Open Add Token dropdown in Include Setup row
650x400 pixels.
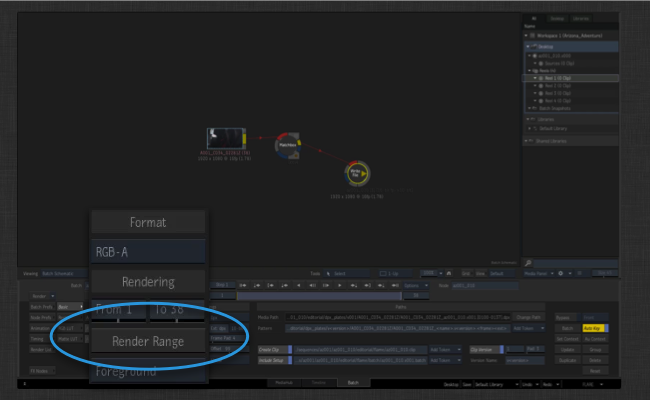pyautogui.click(x=445, y=360)
